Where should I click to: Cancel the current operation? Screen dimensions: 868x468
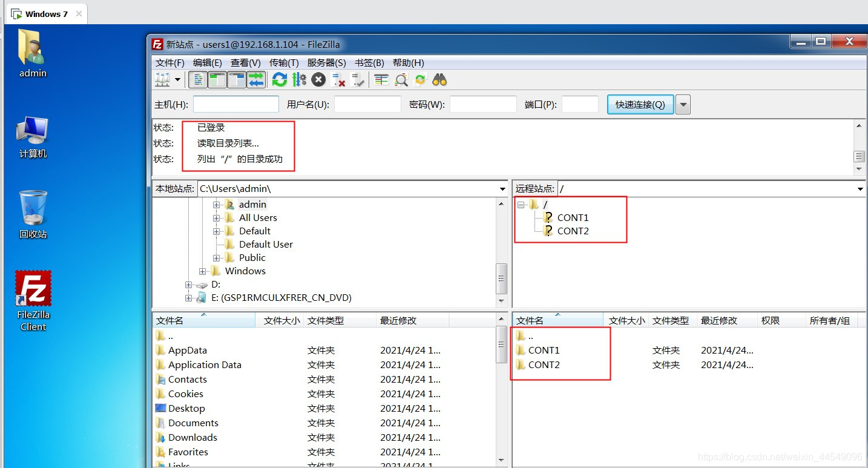coord(318,79)
